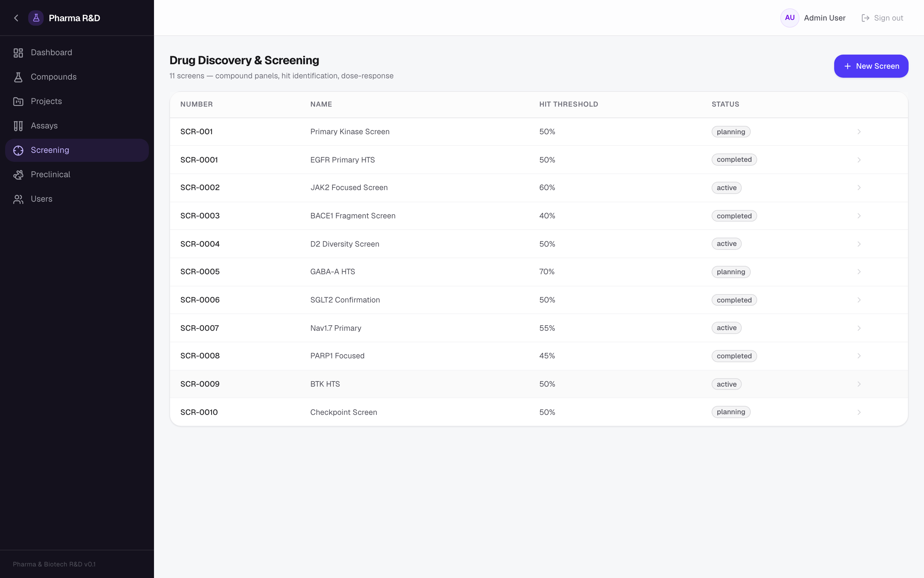The width and height of the screenshot is (924, 578).
Task: Click the Screening target icon
Action: (18, 150)
